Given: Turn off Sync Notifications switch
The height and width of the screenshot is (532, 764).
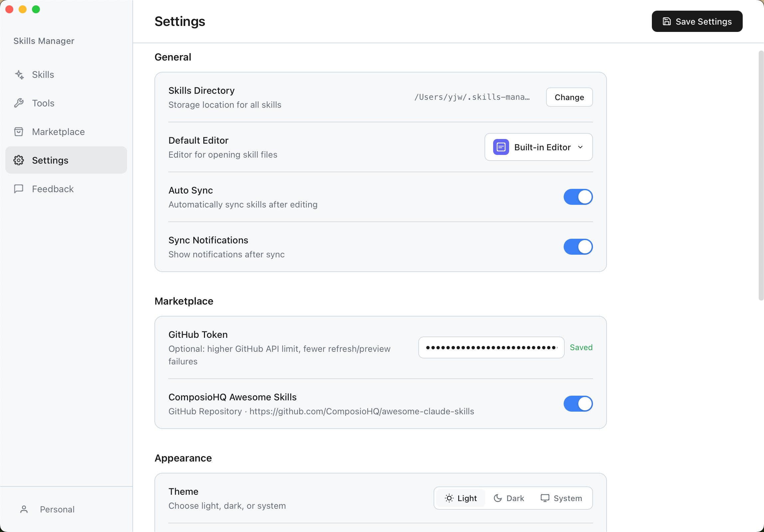Looking at the screenshot, I should coord(578,247).
